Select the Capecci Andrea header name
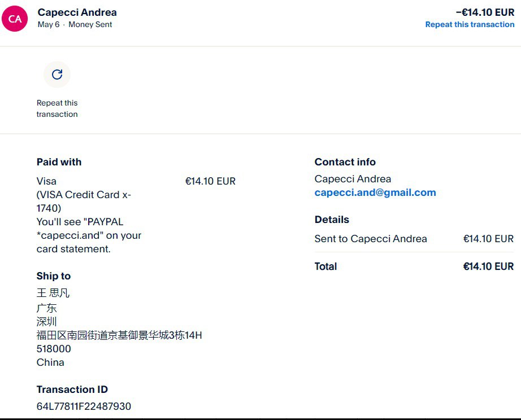The image size is (521, 420). 77,12
